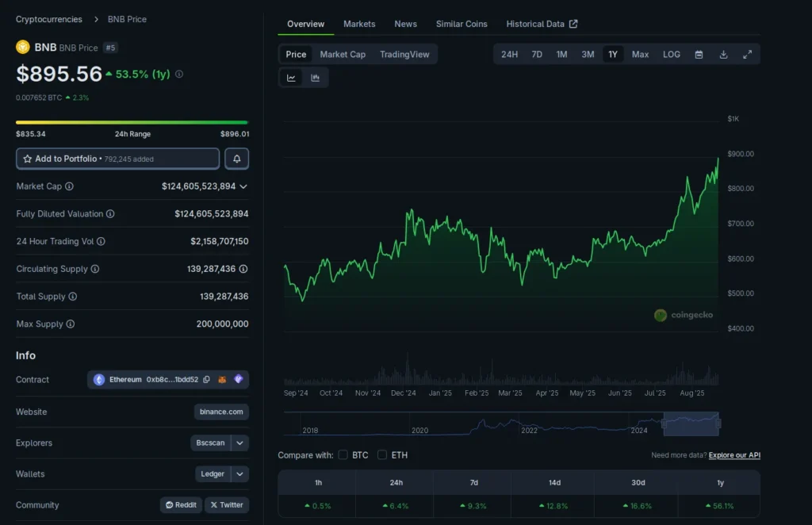812x525 pixels.
Task: Select the 1M time range
Action: click(x=562, y=55)
